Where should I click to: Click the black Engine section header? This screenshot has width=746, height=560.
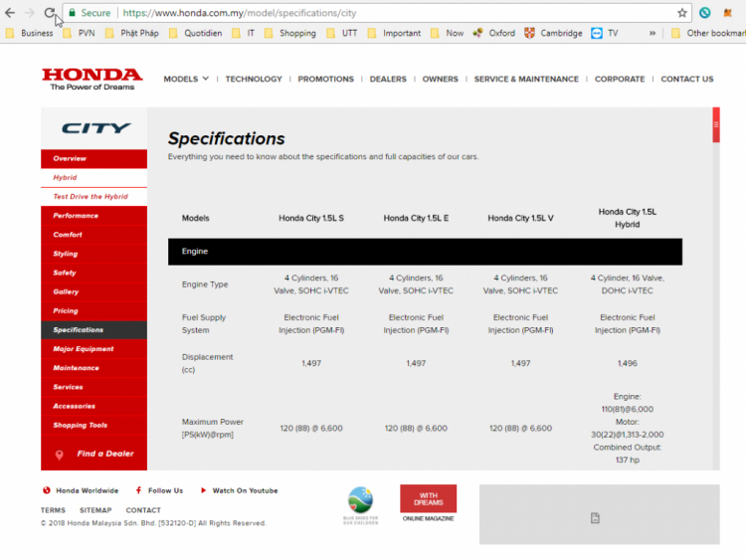tap(425, 252)
